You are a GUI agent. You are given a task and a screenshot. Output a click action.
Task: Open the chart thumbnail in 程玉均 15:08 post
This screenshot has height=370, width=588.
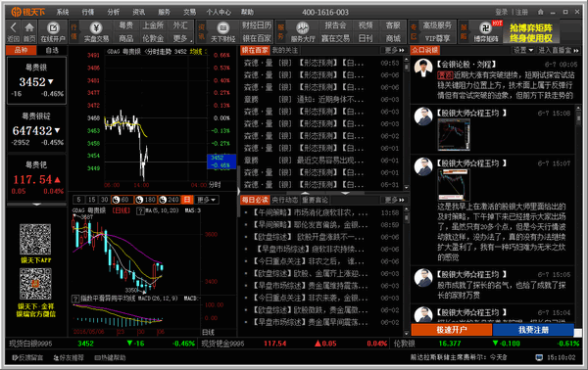[454, 134]
